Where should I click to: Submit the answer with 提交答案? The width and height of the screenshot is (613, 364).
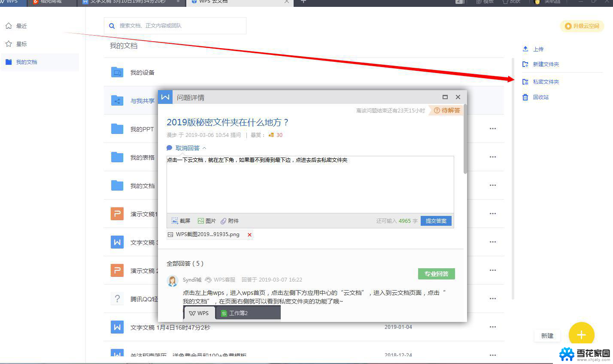pyautogui.click(x=436, y=221)
